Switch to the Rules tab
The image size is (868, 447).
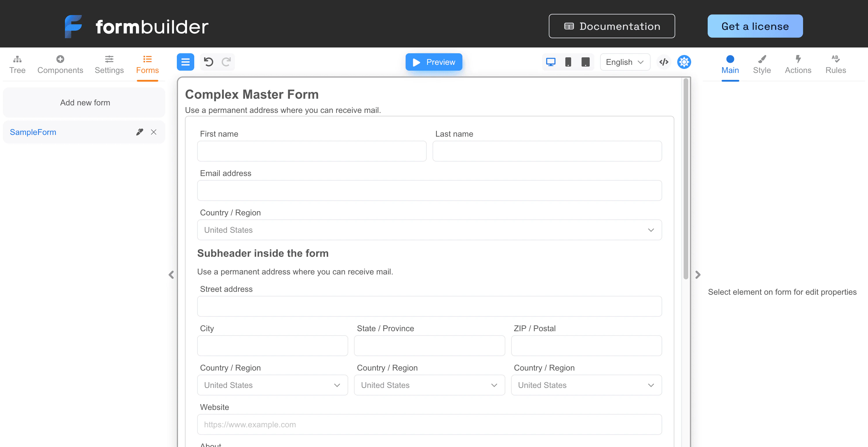(836, 64)
